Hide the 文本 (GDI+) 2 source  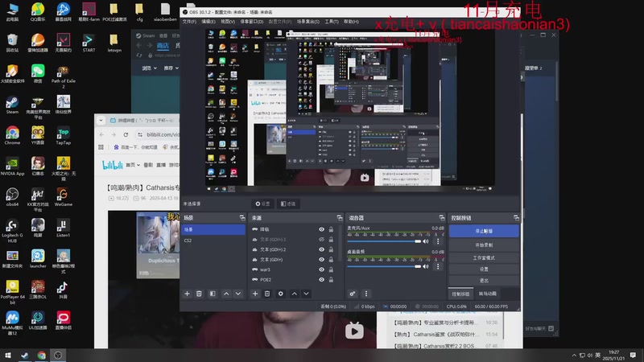(321, 249)
